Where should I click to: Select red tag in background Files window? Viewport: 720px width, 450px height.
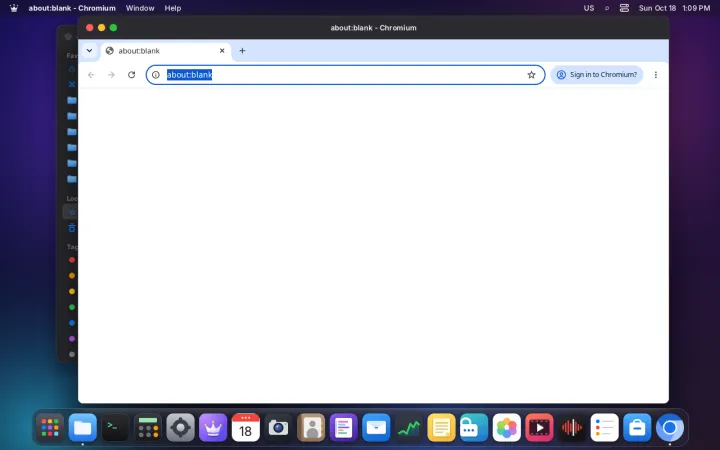72,260
